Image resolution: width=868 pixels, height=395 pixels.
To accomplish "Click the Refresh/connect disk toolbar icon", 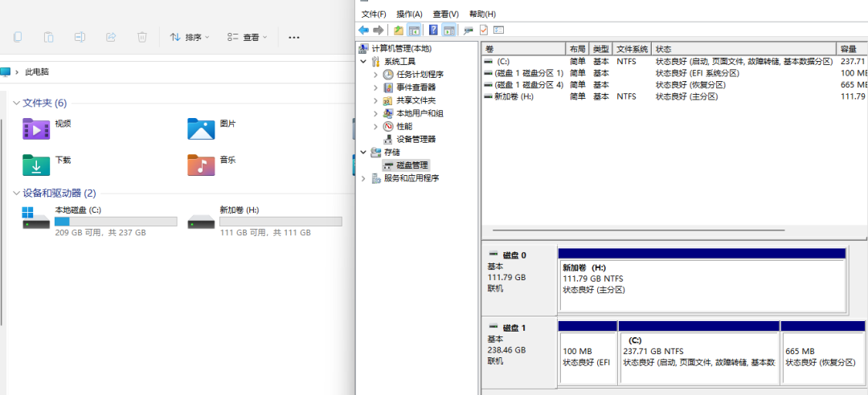I will pyautogui.click(x=469, y=30).
